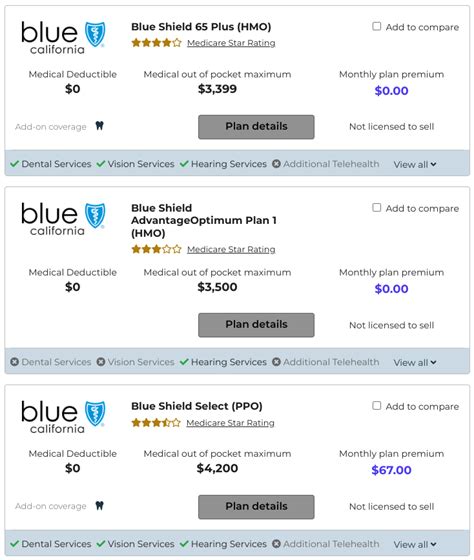Click the X icon beside Vision Services in AdvantageOptimum

point(101,362)
